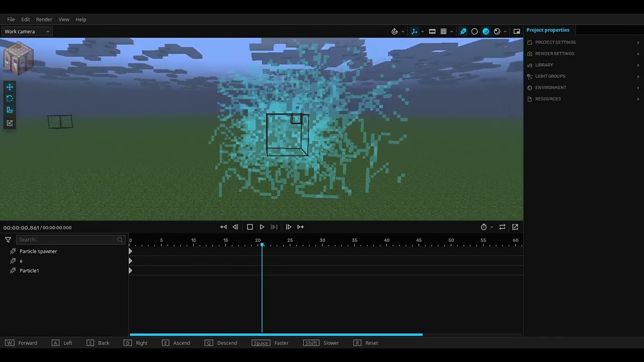644x362 pixels.
Task: Toggle aspect ratio bars icon
Action: pos(432,31)
